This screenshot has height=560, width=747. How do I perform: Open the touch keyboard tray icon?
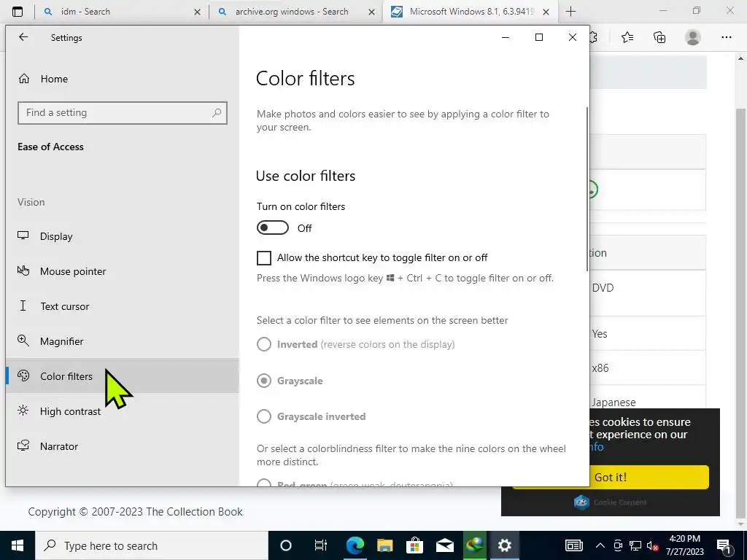573,545
